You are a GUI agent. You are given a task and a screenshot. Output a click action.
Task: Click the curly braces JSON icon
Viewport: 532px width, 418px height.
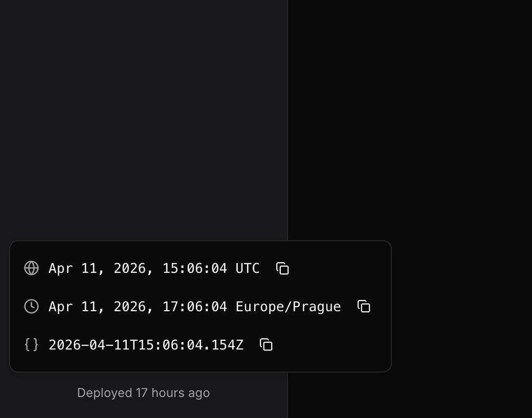[32, 344]
